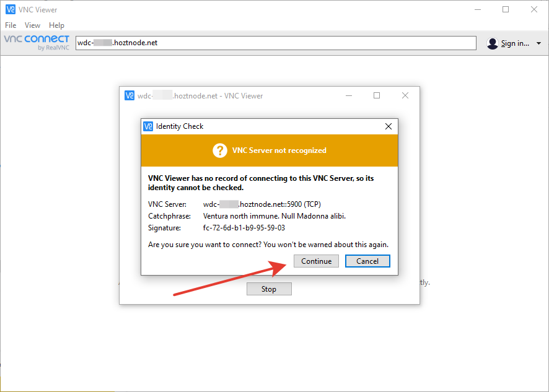549x392 pixels.
Task: Click the Sign in link
Action: (515, 43)
